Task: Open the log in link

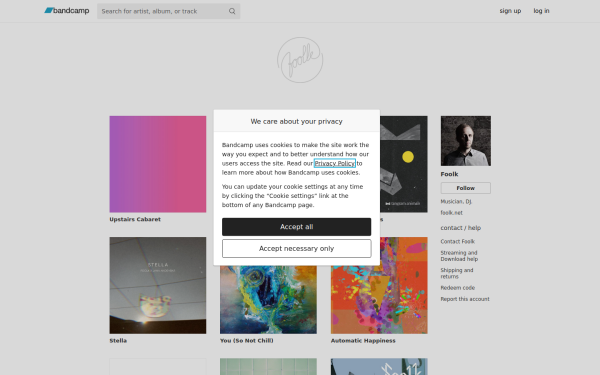Action: click(x=541, y=11)
